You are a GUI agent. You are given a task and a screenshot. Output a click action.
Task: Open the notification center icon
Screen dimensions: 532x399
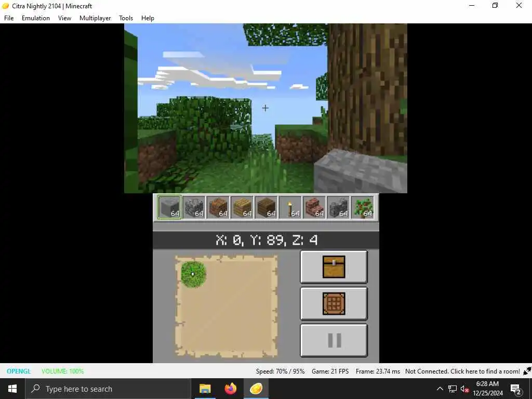(516, 389)
